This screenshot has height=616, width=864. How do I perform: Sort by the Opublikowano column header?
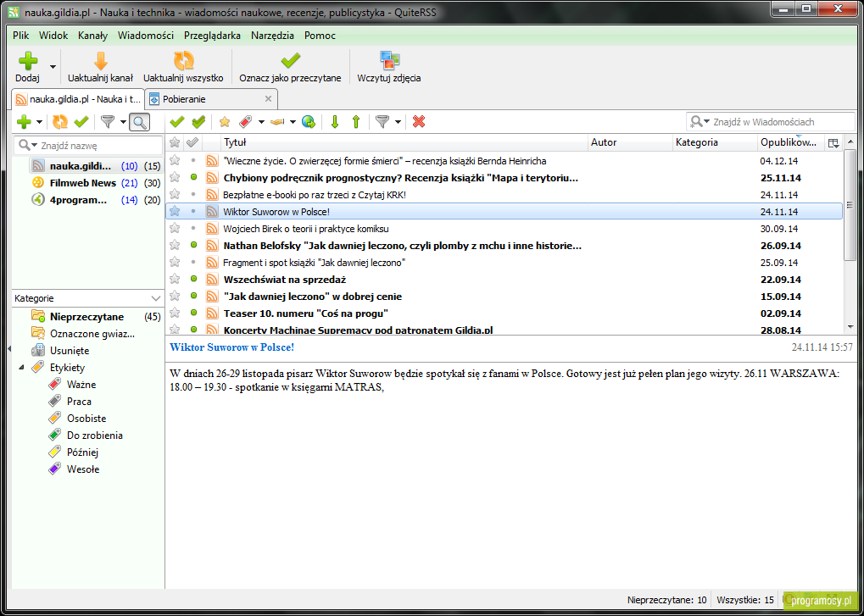[789, 142]
